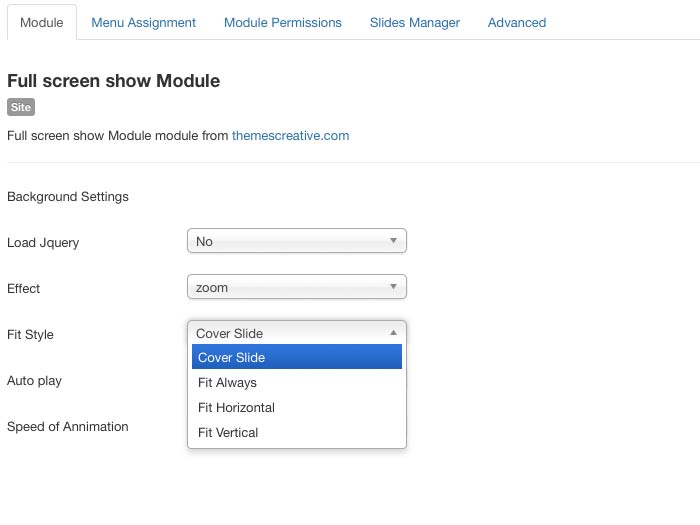Click the Fit Style field label
The height and width of the screenshot is (525, 700).
tap(30, 334)
